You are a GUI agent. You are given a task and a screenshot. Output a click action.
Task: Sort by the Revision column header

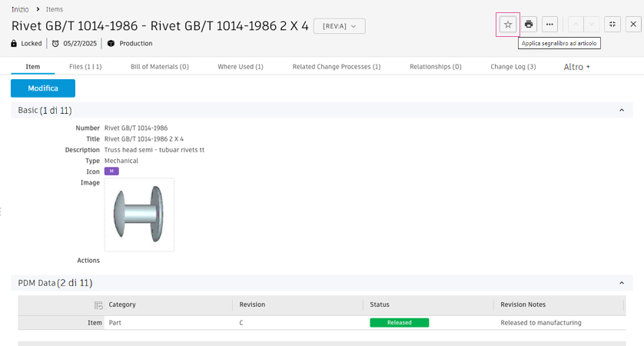click(252, 304)
